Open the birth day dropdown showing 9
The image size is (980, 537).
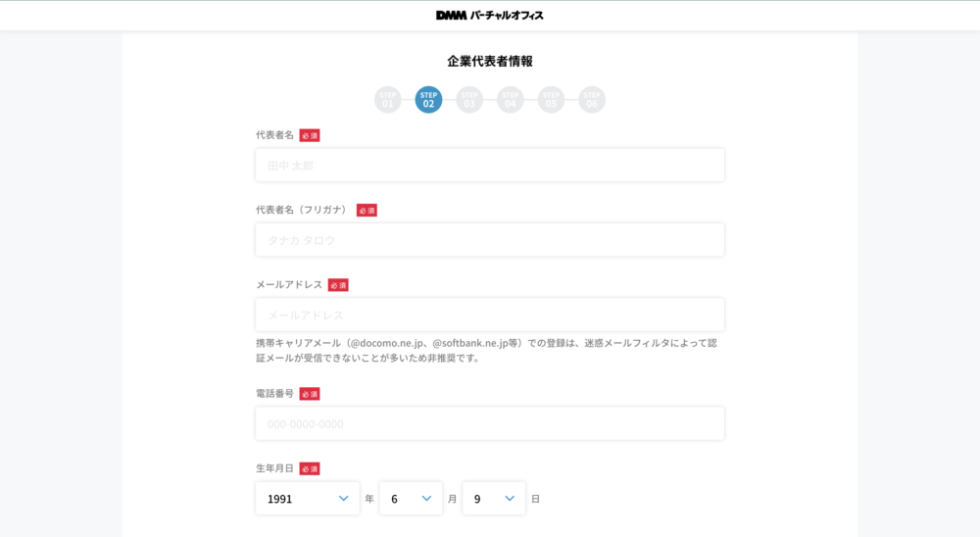pos(494,498)
